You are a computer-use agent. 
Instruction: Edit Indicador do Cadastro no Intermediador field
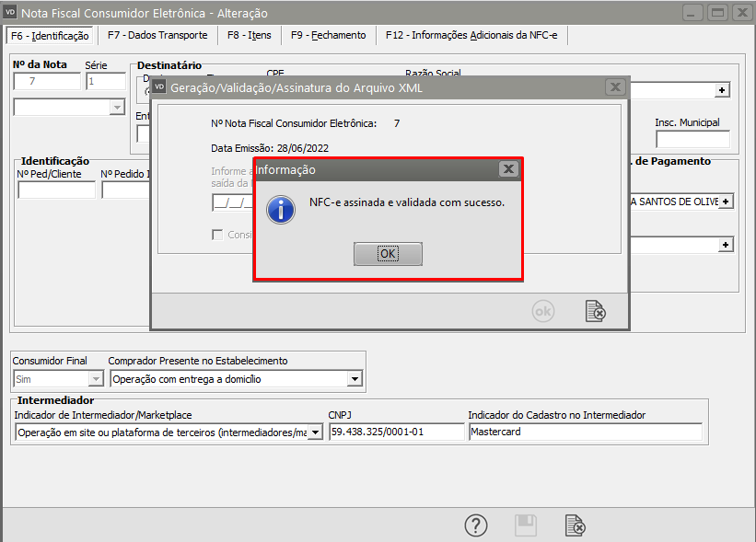coord(586,432)
